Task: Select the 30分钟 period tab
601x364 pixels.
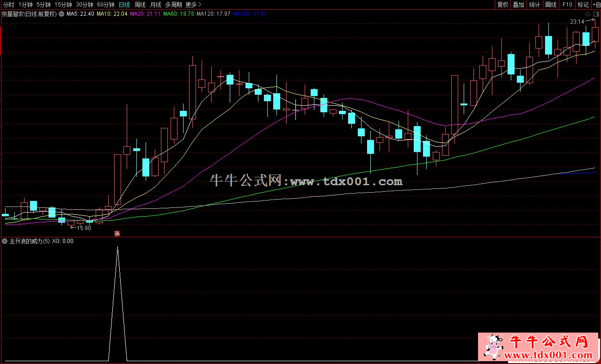Action: [x=85, y=5]
